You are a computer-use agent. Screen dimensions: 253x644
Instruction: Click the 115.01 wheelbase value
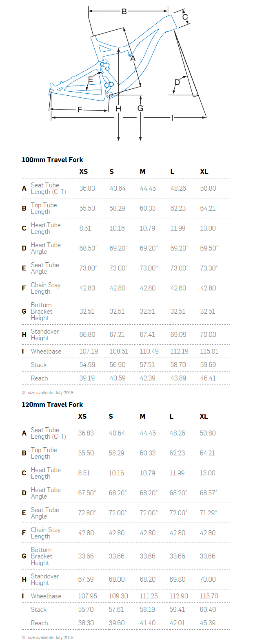pos(209,351)
